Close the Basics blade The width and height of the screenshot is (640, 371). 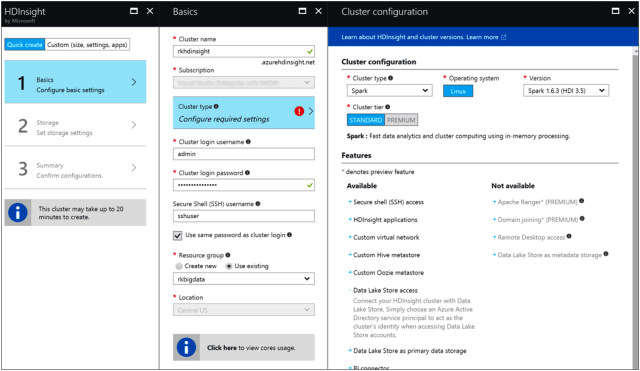319,11
